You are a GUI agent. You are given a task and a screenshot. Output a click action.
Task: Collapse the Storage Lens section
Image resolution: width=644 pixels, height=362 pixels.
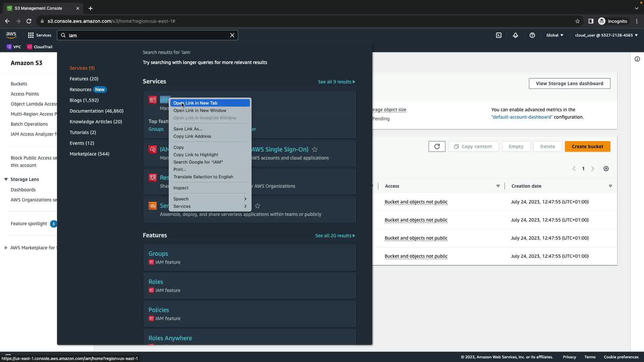6,179
